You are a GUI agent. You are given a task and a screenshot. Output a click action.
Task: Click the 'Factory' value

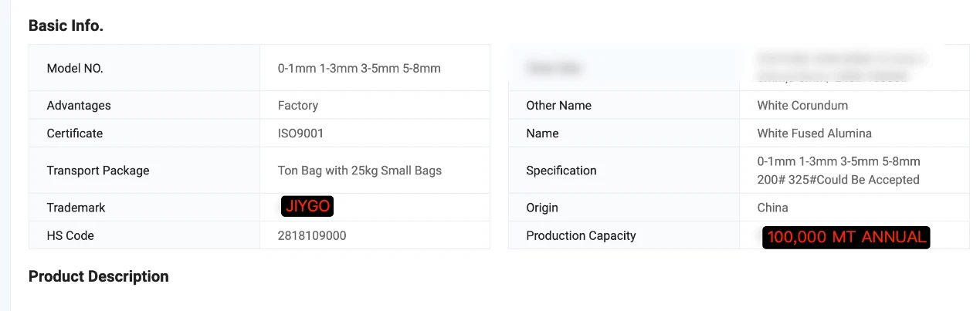298,105
